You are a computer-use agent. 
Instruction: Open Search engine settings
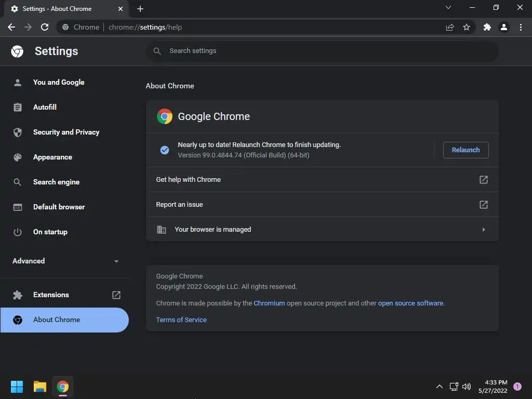pyautogui.click(x=64, y=182)
